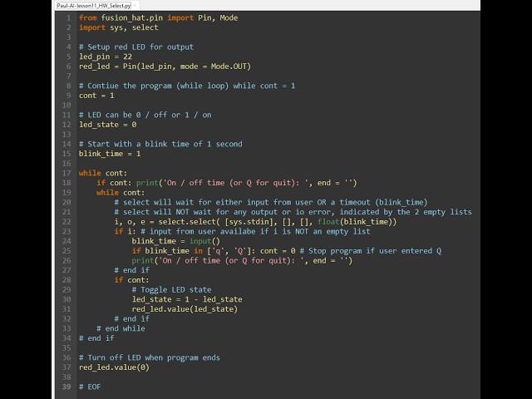
Task: Click comment '# Stop program if user entered Q'
Action: tap(371, 251)
